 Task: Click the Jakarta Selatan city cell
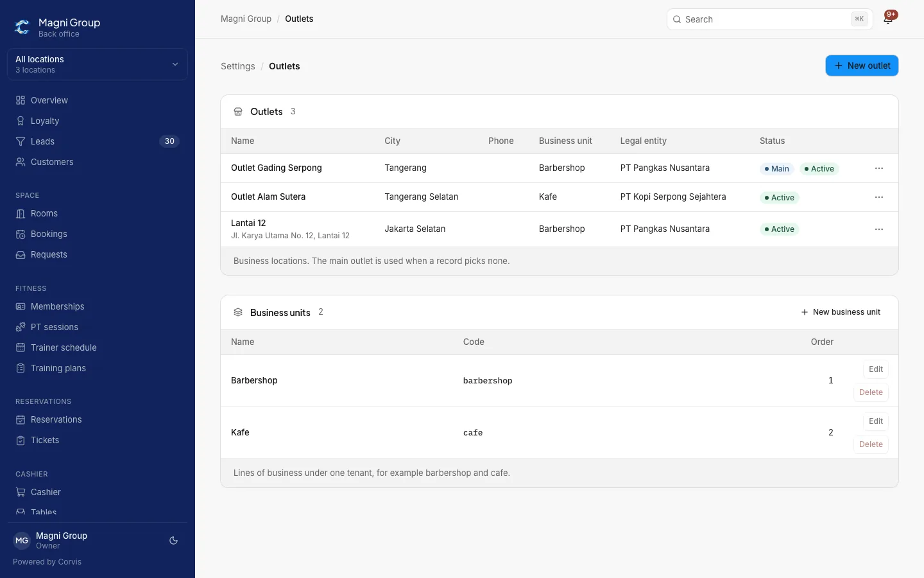(415, 229)
